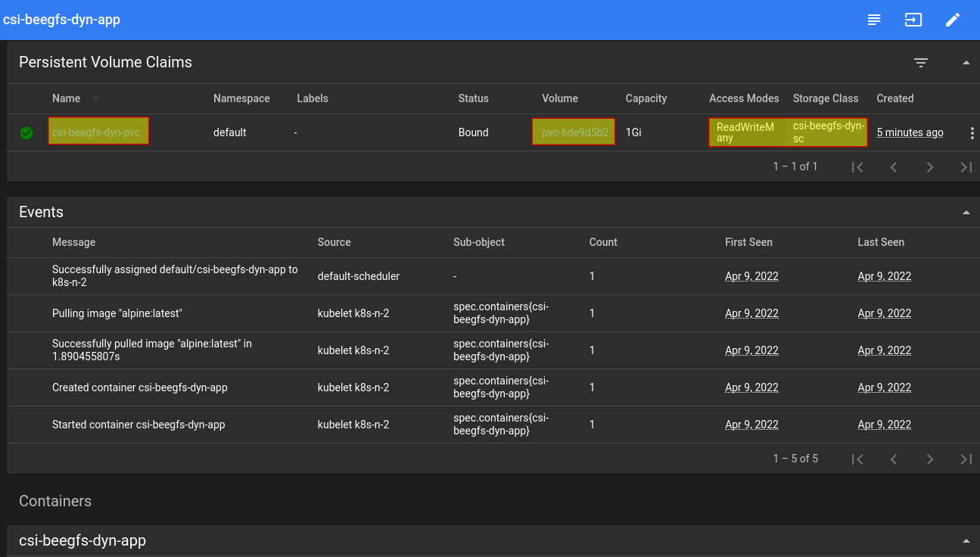Click the 'default-scheduler' source cell

(x=359, y=276)
